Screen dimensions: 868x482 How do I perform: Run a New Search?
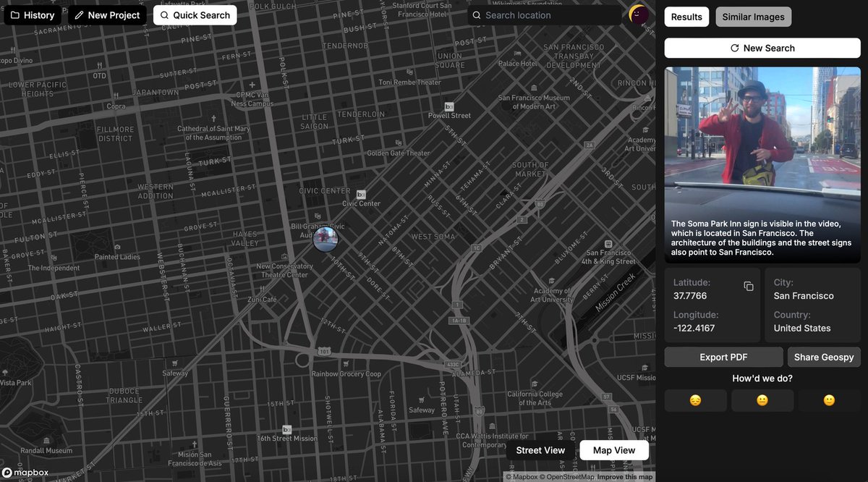point(762,48)
